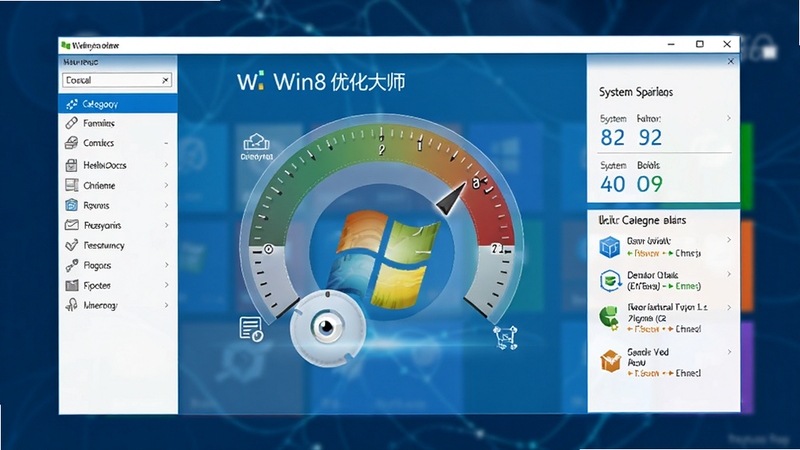Click the folder icon beside Fjpotes

point(71,285)
